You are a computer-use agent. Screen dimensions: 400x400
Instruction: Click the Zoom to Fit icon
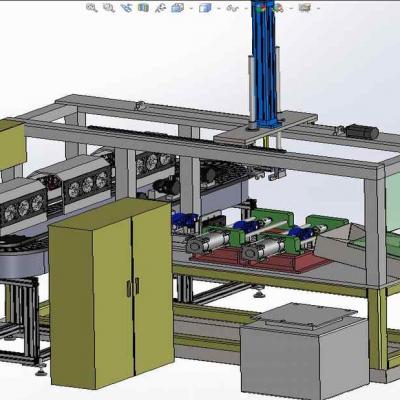tap(91, 8)
